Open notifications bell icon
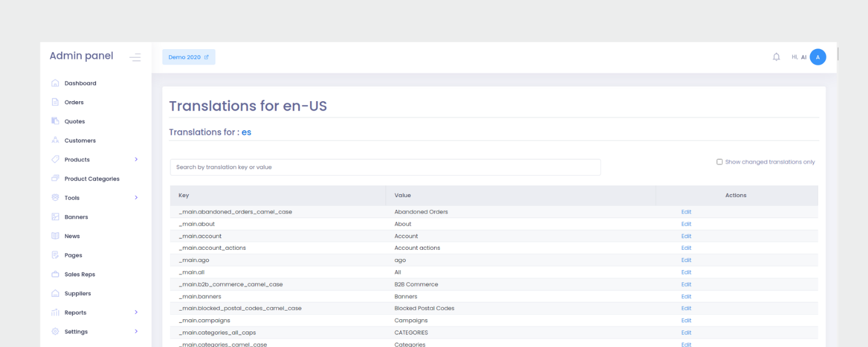The height and width of the screenshot is (347, 868). (777, 57)
